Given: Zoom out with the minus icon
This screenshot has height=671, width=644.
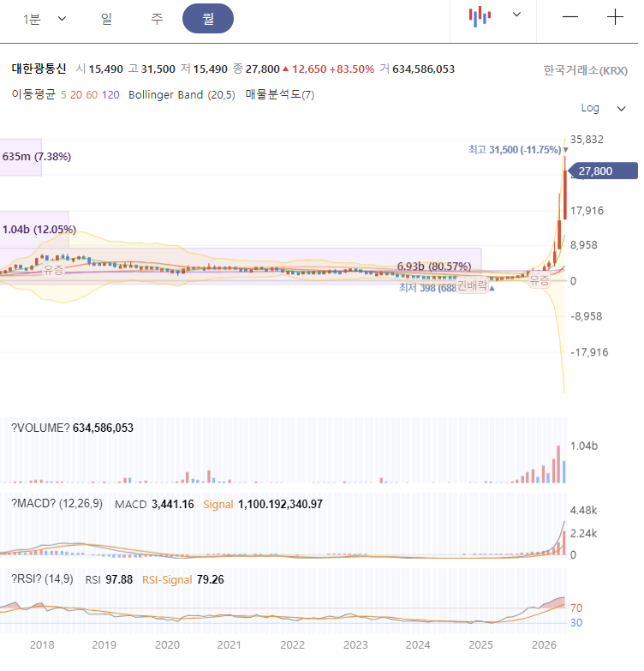Looking at the screenshot, I should coord(570,16).
